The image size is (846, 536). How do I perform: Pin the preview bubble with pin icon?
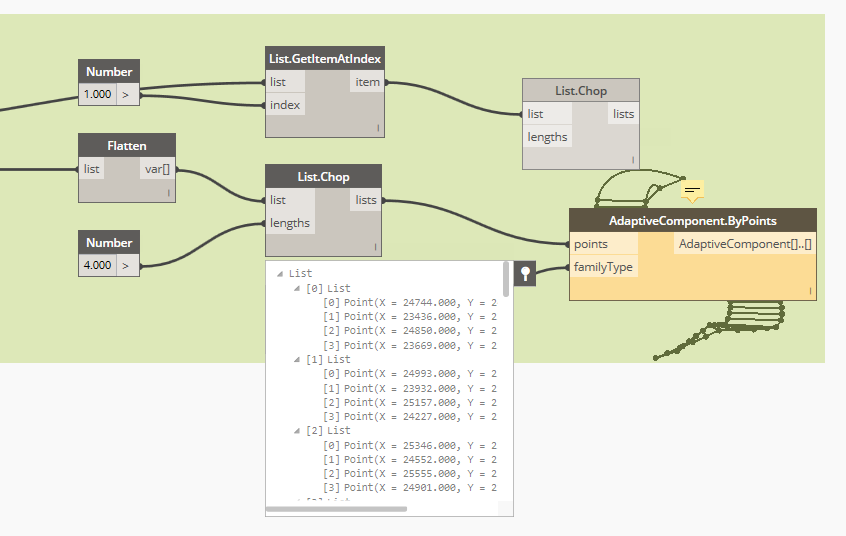[525, 273]
